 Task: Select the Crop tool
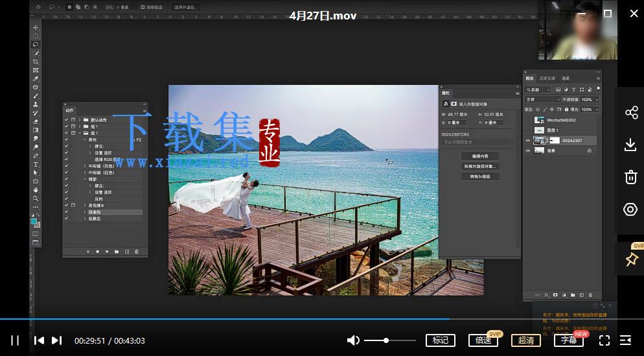click(x=36, y=62)
